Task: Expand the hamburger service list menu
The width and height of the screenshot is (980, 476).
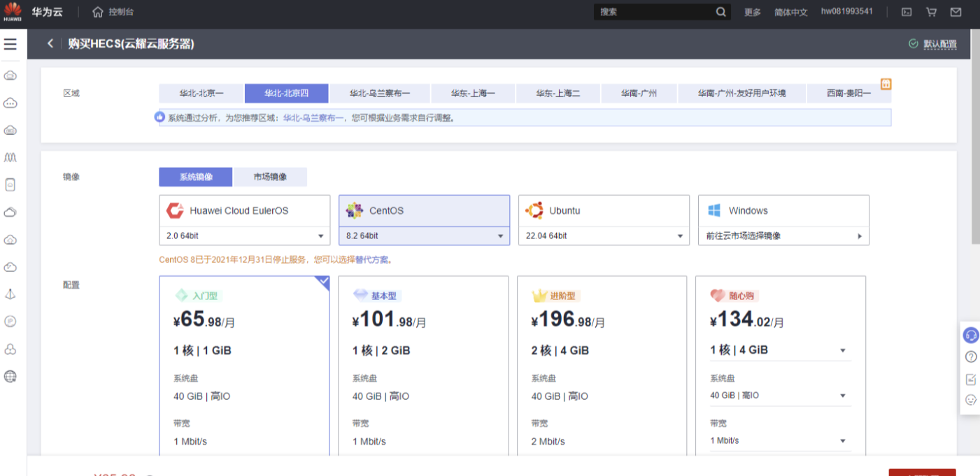Action: (x=10, y=44)
